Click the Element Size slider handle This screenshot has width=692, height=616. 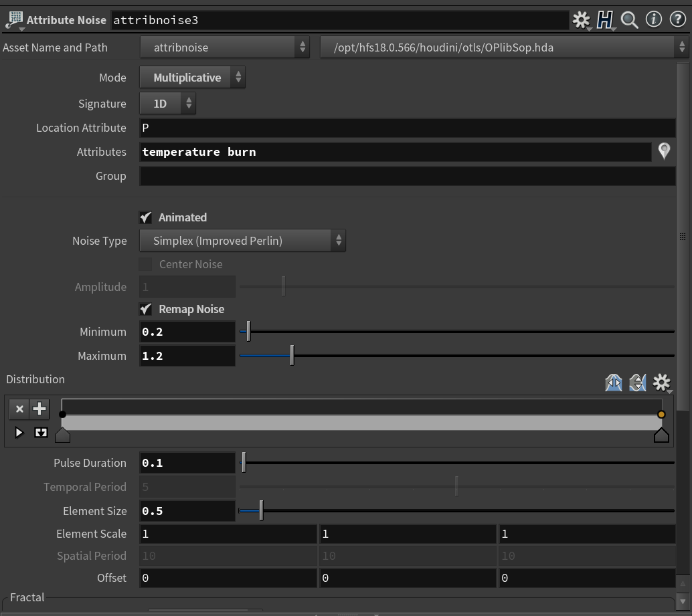pyautogui.click(x=261, y=510)
